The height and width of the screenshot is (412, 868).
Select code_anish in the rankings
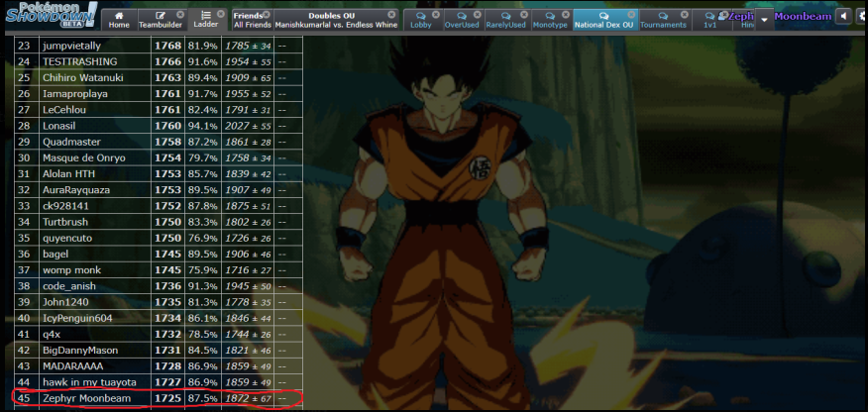pos(69,286)
